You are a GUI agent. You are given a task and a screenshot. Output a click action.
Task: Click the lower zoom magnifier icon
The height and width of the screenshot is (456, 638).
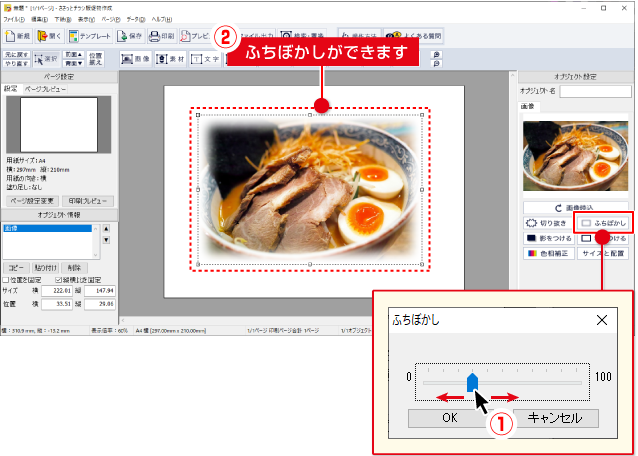coord(436,63)
